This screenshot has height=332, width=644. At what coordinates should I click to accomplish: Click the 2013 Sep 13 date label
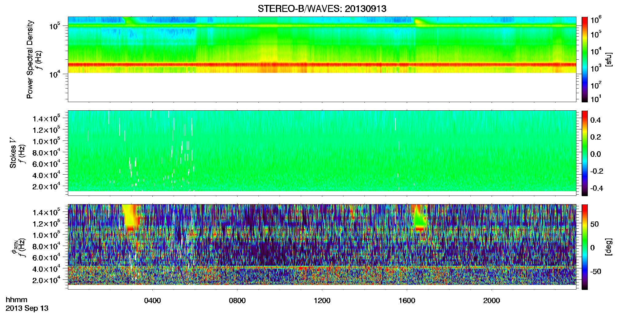pos(27,308)
